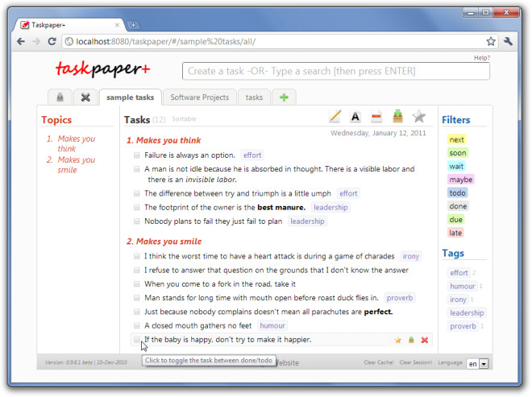Go to topic 'Makes you think' in Topics

tap(76, 144)
